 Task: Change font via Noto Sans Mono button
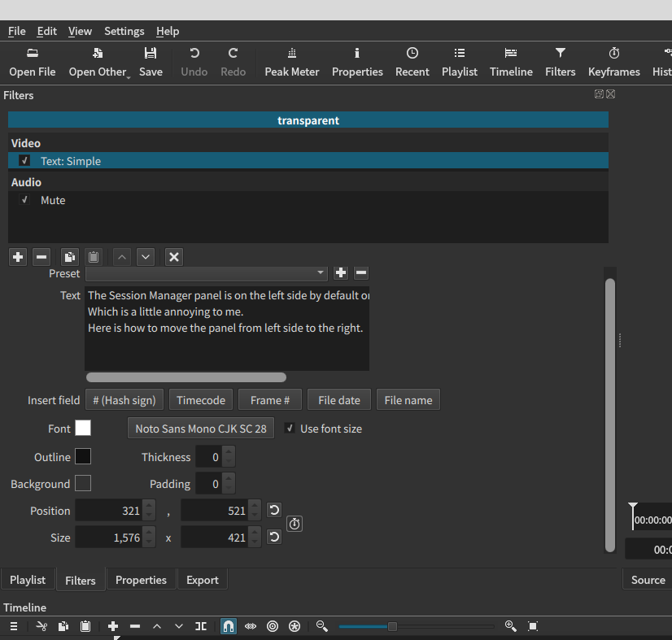click(200, 428)
